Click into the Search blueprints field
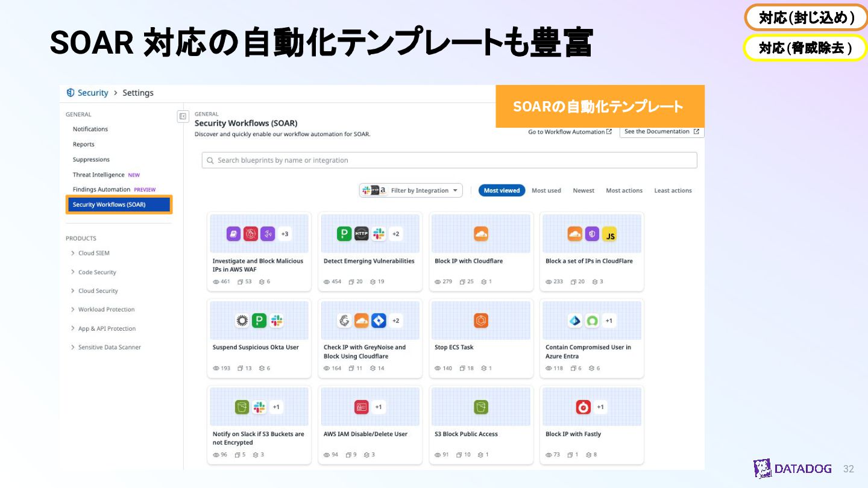 pyautogui.click(x=449, y=160)
